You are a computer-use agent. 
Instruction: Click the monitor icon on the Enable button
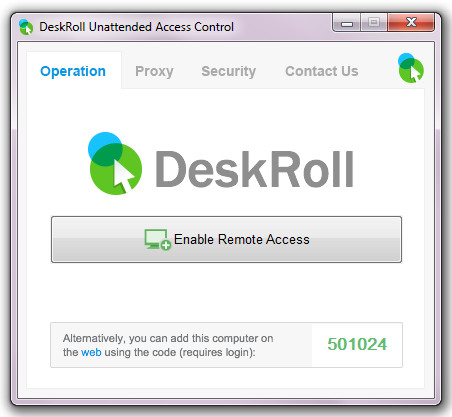pos(156,239)
